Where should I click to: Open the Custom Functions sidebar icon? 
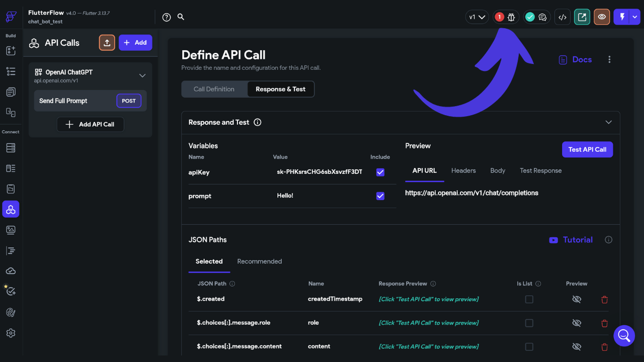[x=11, y=250]
